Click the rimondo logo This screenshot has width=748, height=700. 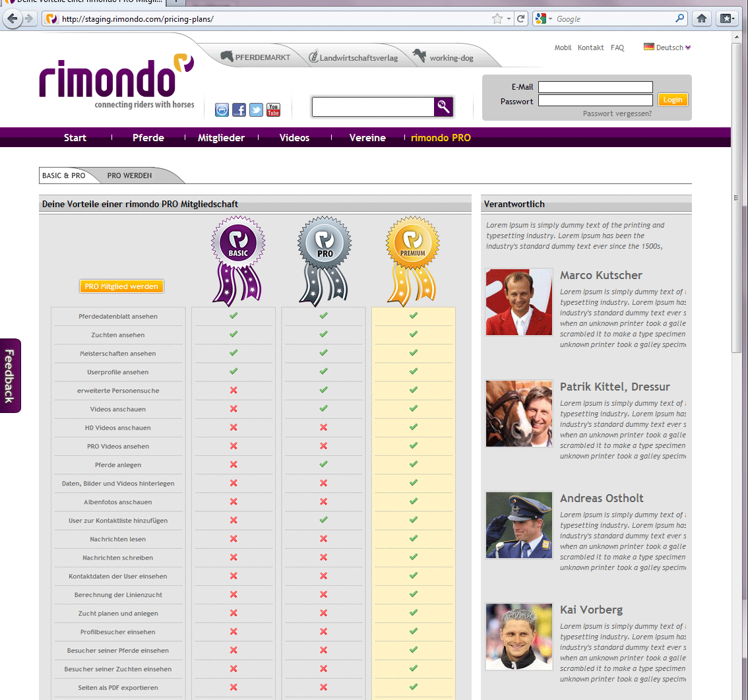pyautogui.click(x=117, y=81)
